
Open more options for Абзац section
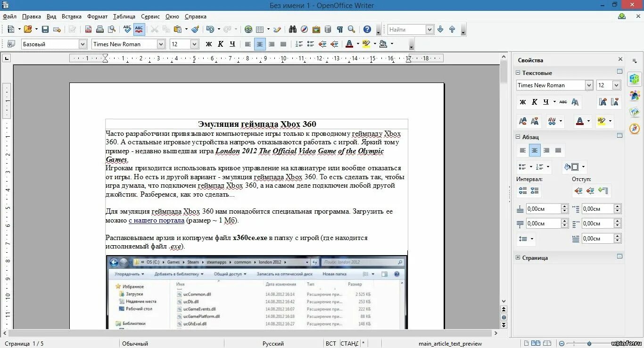point(619,136)
